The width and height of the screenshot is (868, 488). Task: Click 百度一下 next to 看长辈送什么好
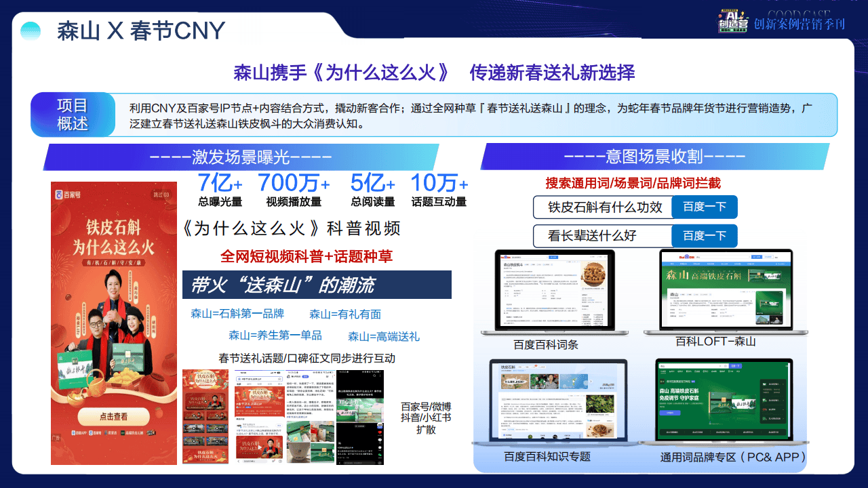(x=704, y=236)
